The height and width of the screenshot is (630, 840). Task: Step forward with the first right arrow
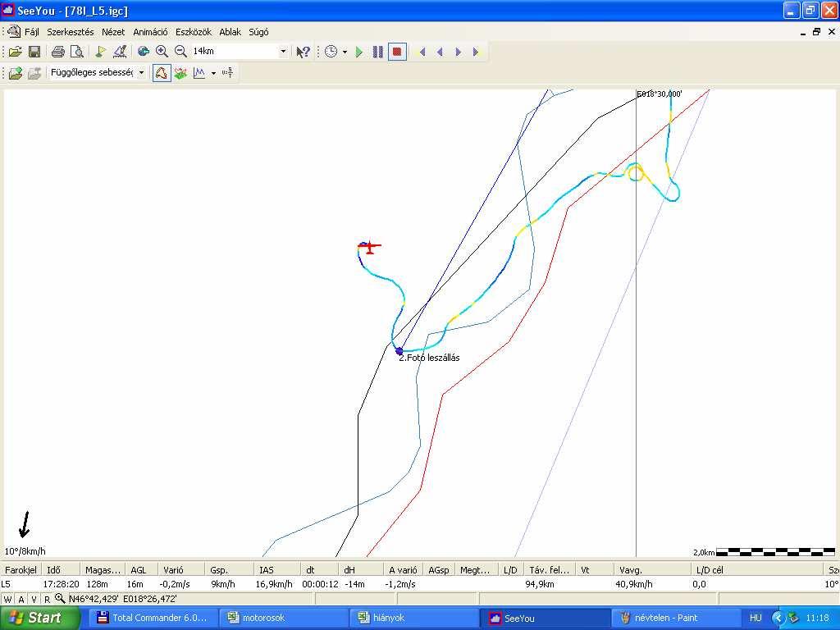tap(458, 52)
